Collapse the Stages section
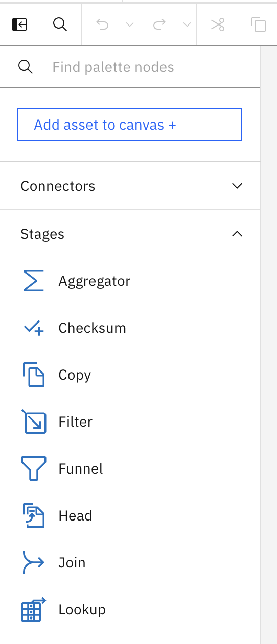Image resolution: width=277 pixels, height=644 pixels. [130, 234]
